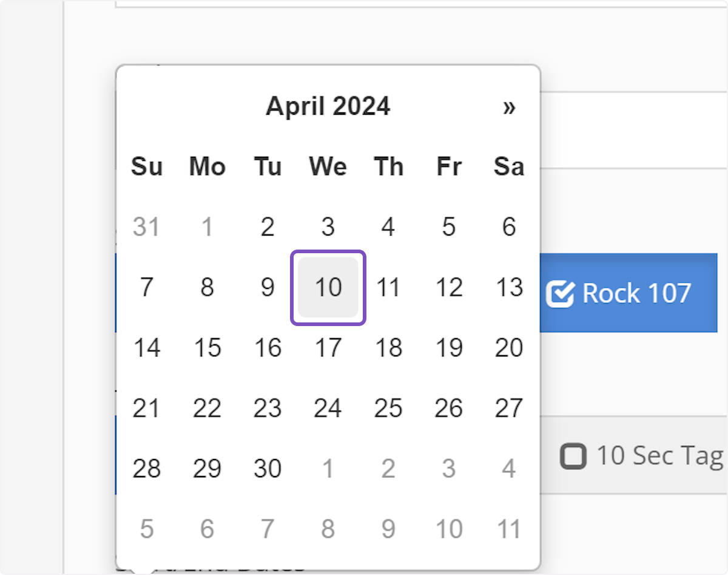The image size is (728, 575).
Task: Enable the 10 Sec Tag checkbox
Action: [573, 456]
